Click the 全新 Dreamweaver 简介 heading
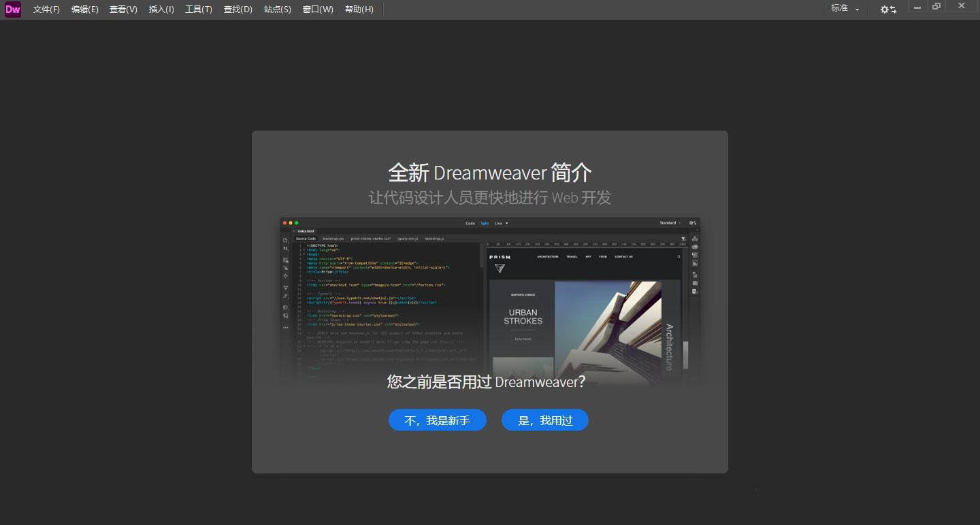 [x=490, y=172]
